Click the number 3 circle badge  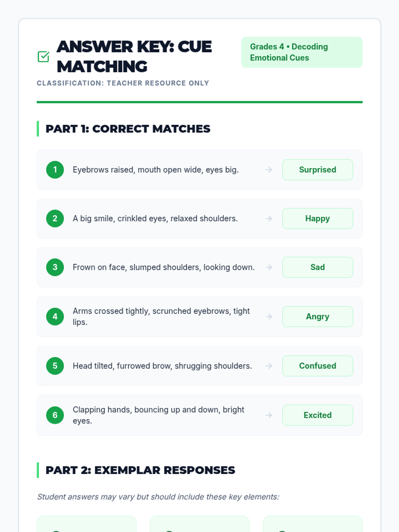click(55, 267)
